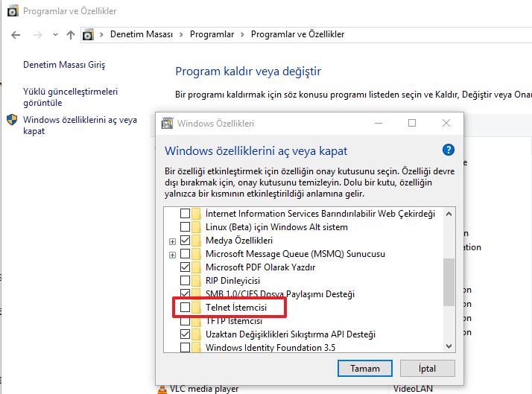Expand the Medya Özellikleri tree node

point(172,241)
